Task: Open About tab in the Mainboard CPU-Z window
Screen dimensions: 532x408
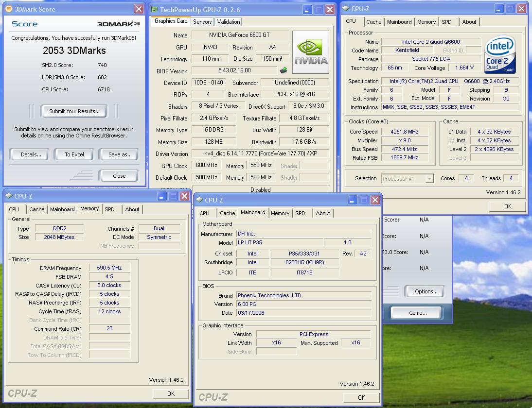Action: 323,213
